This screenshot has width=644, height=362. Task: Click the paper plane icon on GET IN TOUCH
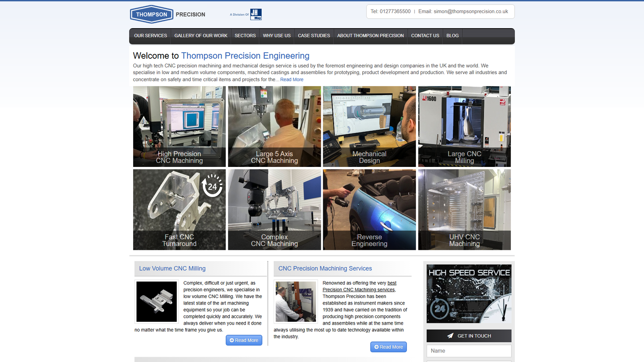450,336
